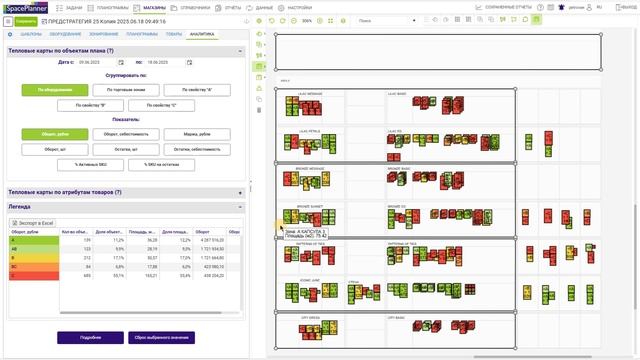Click the gear icon left of the Шаблоны tab
Screen dimensions: 640x360
(10, 34)
